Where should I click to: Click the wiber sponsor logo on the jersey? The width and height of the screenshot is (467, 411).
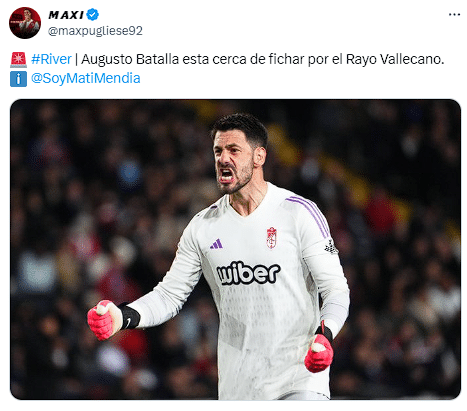248,273
